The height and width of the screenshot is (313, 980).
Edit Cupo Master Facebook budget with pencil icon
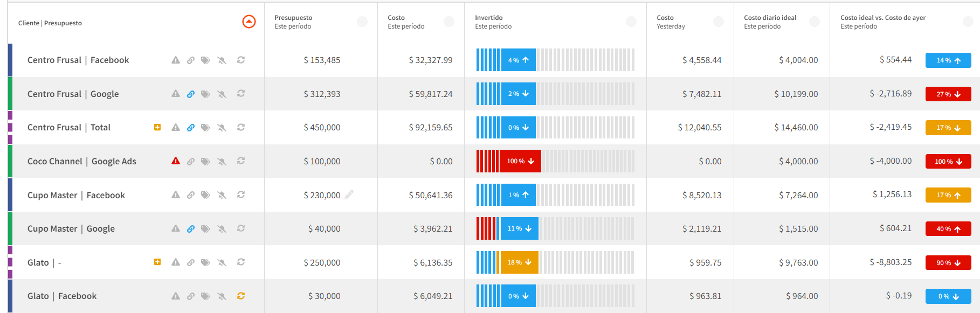point(349,194)
